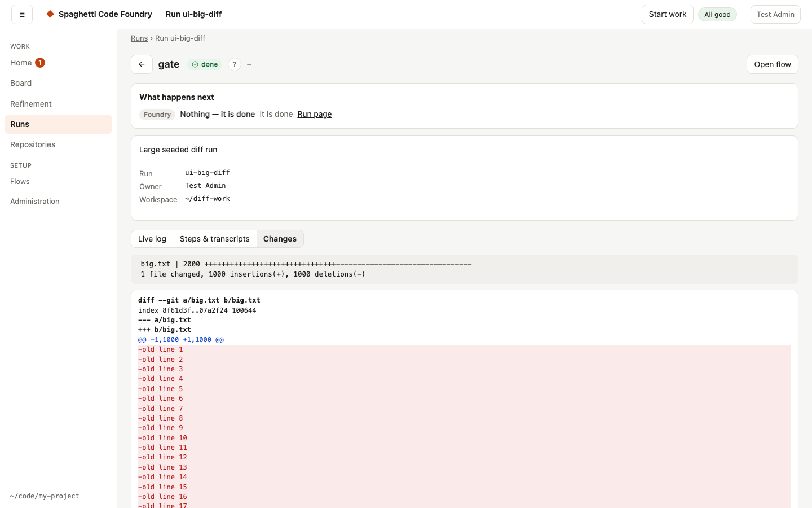Click the ~/code/my-project path in sidebar
This screenshot has height=508, width=812.
click(45, 496)
